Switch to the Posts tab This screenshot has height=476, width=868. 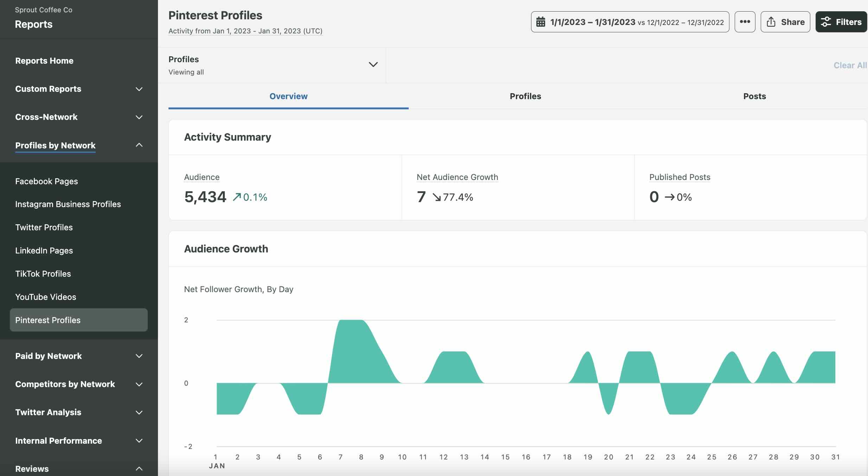(x=754, y=96)
